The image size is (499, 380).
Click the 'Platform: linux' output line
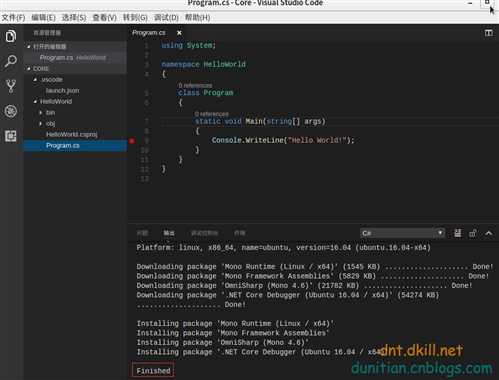tap(283, 248)
